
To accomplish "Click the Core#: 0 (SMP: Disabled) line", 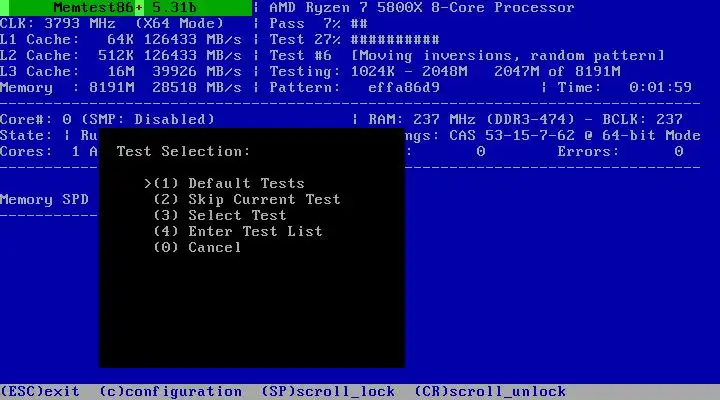I will coord(107,119).
